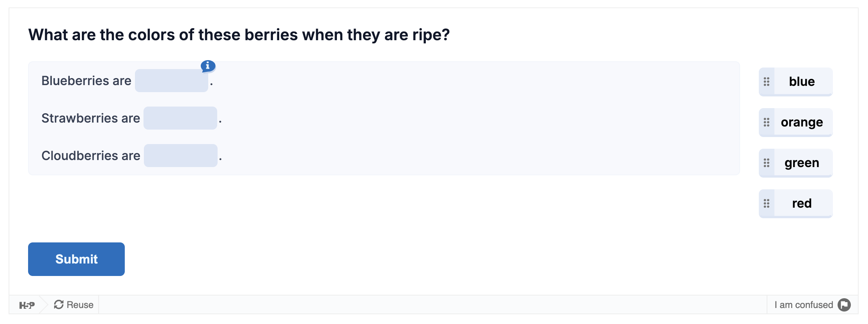
Task: Select the blank after Blueberries are
Action: click(x=172, y=81)
